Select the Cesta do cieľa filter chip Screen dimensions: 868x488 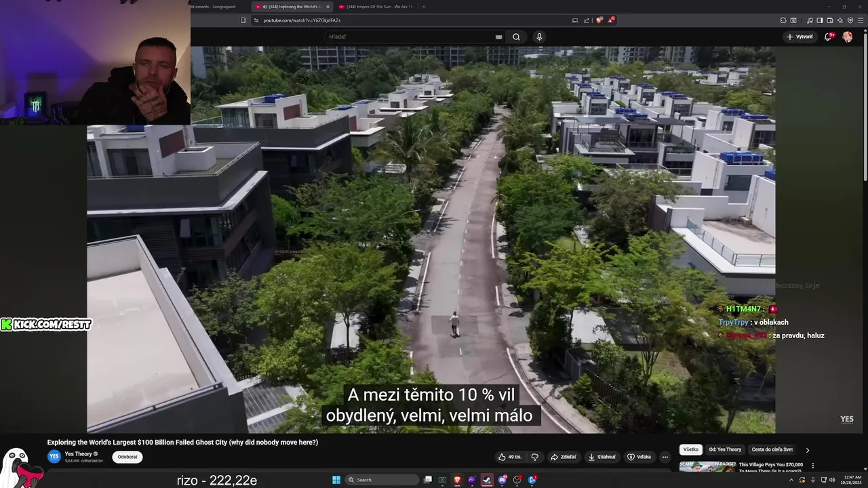coord(772,449)
